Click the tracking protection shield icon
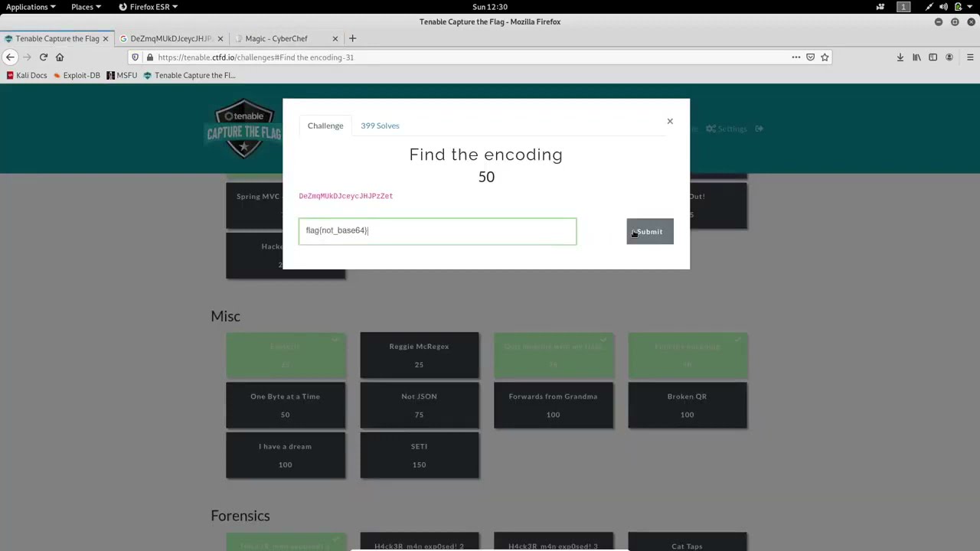 click(x=136, y=57)
